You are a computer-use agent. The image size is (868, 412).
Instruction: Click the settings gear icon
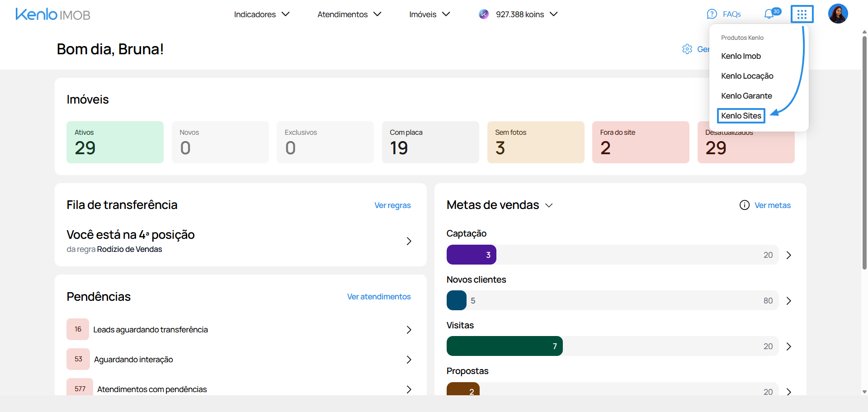687,49
